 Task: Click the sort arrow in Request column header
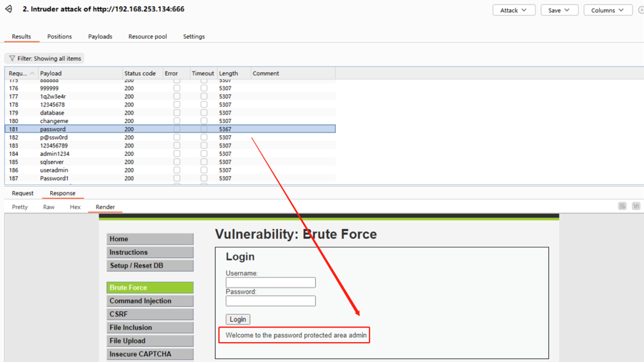[x=32, y=74]
